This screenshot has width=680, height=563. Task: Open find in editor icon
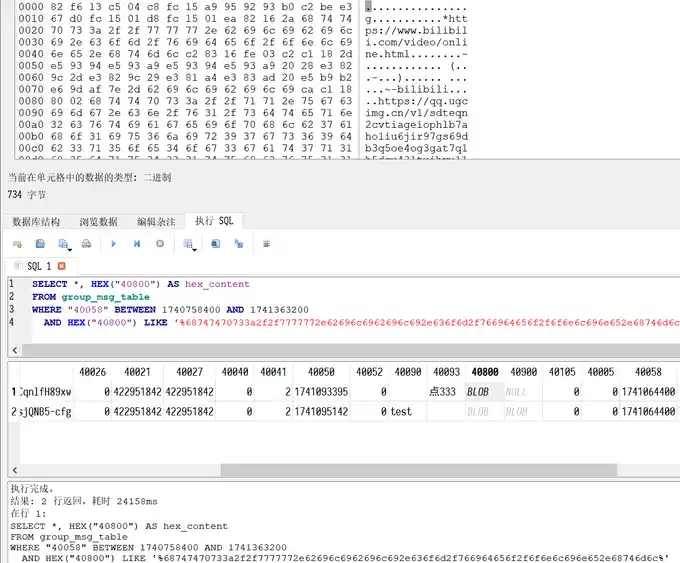(x=216, y=244)
